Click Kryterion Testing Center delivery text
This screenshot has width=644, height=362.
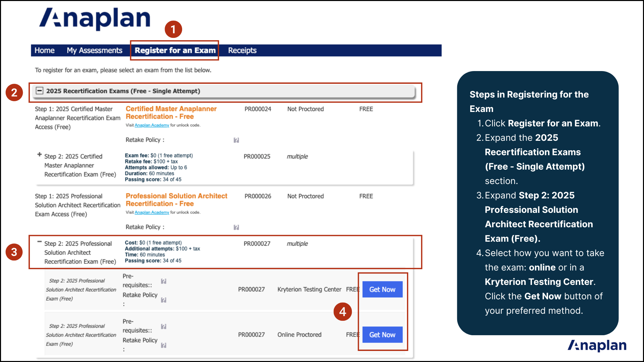pyautogui.click(x=309, y=289)
